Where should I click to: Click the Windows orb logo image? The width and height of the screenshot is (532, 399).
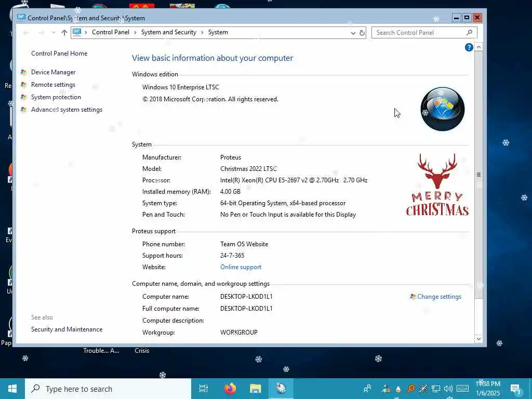point(443,109)
